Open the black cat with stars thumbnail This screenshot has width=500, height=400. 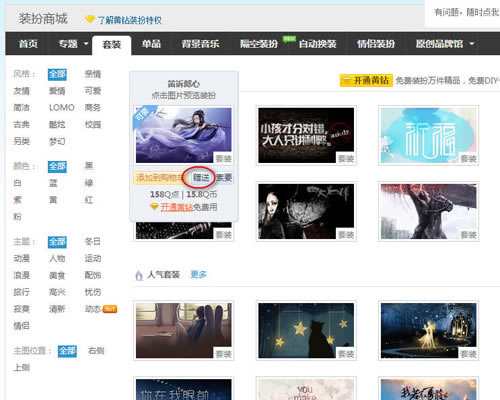[x=306, y=330]
